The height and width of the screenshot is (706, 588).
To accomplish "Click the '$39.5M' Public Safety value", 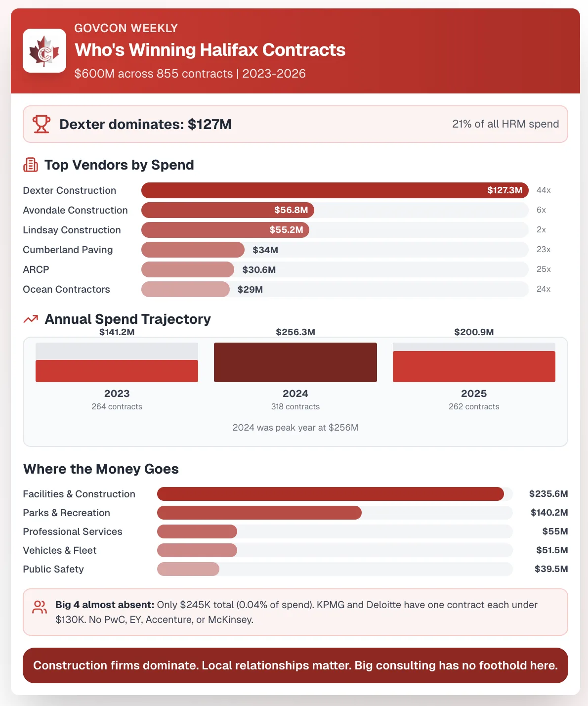I will pos(551,569).
